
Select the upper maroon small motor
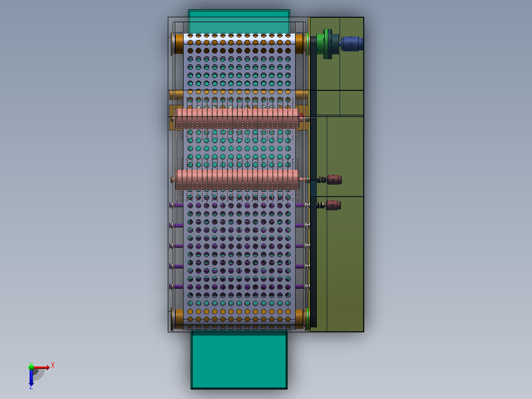pyautogui.click(x=334, y=180)
